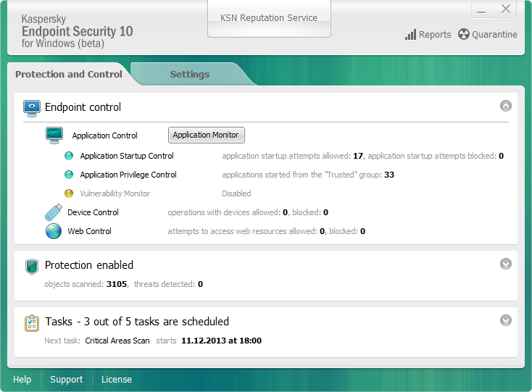Click the Device Control USB icon
The width and height of the screenshot is (532, 392).
[x=54, y=212]
